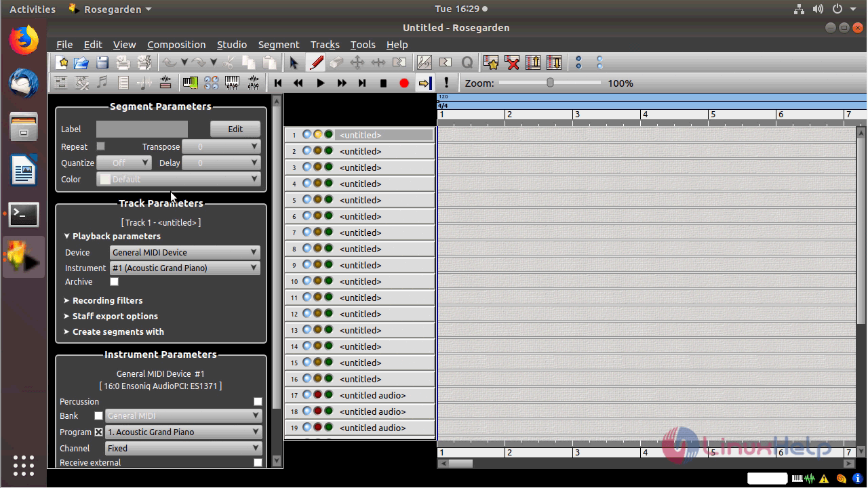The image size is (868, 488).
Task: Arm track 17 for recording (red LED)
Action: point(317,395)
